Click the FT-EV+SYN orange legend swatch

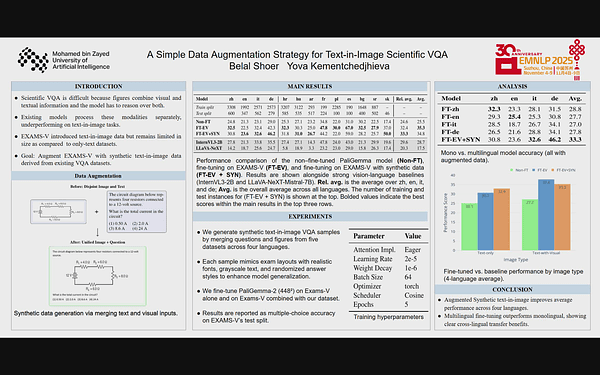point(553,170)
